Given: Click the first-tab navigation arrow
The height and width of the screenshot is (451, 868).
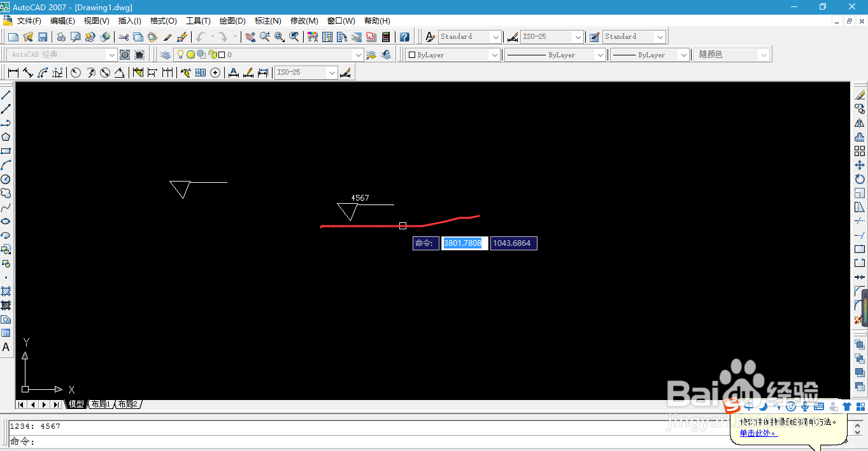Looking at the screenshot, I should tap(21, 404).
